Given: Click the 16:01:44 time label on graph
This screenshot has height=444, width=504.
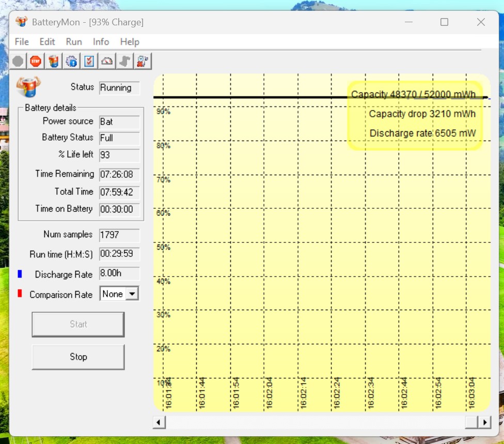Looking at the screenshot, I should coord(202,393).
